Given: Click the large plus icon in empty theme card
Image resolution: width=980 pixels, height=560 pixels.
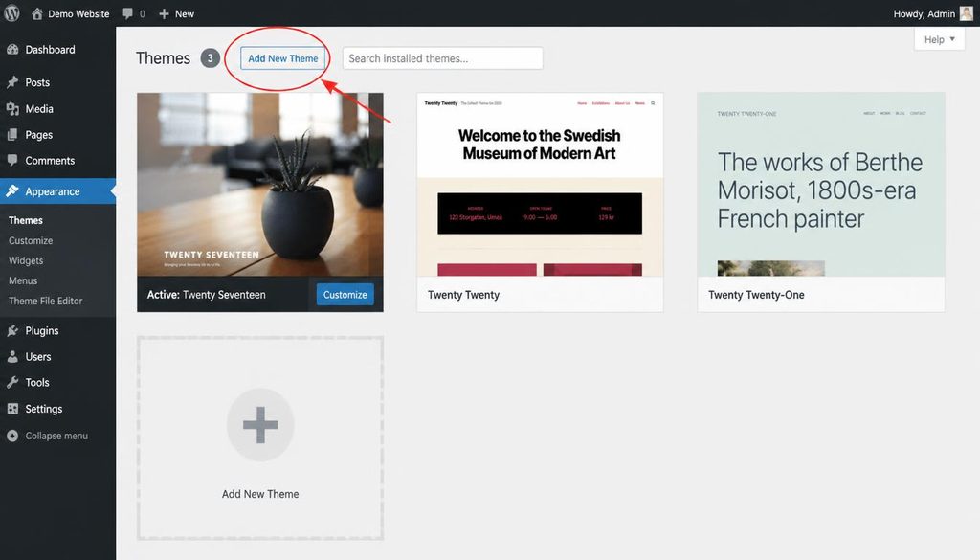Looking at the screenshot, I should point(260,425).
